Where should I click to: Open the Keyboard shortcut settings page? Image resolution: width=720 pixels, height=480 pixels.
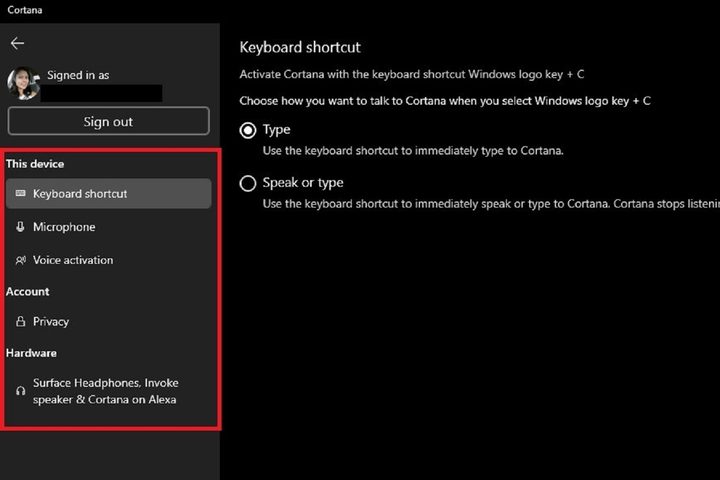pyautogui.click(x=108, y=193)
